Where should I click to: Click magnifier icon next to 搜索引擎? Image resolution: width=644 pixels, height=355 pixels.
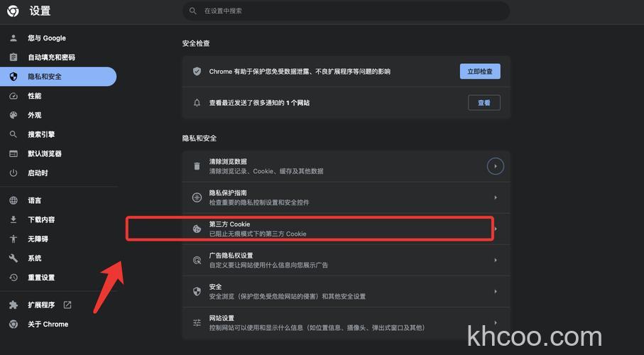pos(13,134)
